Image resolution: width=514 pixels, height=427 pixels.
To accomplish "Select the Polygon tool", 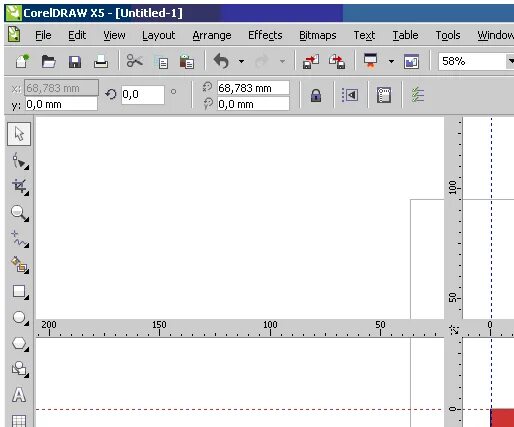I will point(20,343).
